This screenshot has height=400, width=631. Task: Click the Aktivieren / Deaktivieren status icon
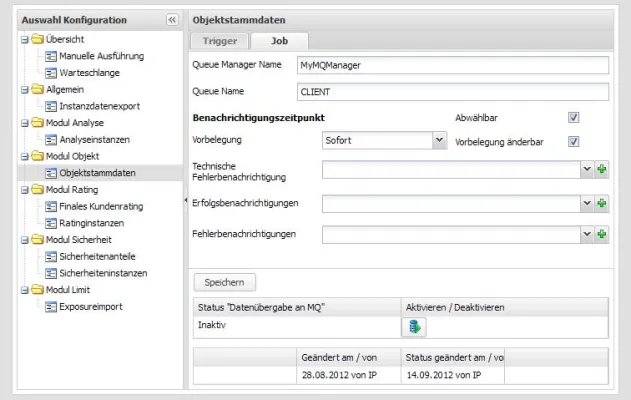[x=415, y=326]
